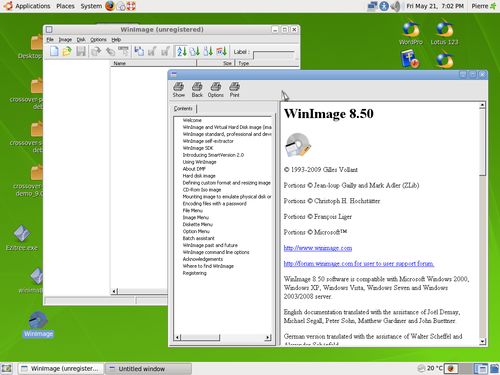
Task: Open the WinImage self-extractor help topic
Action: pos(208,141)
